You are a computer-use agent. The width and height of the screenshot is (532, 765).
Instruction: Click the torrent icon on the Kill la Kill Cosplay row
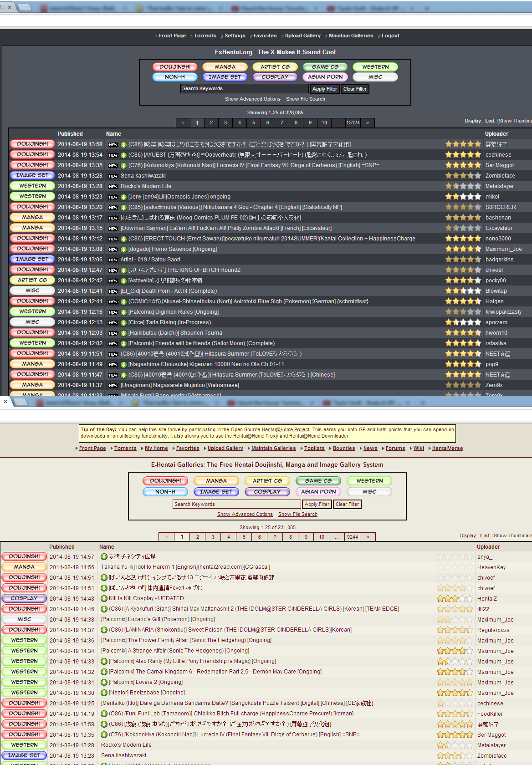[x=104, y=598]
